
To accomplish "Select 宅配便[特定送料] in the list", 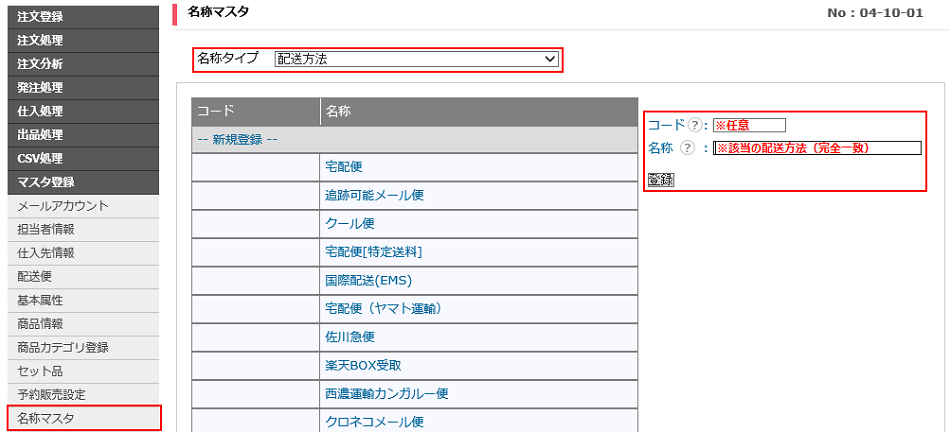I will point(373,252).
